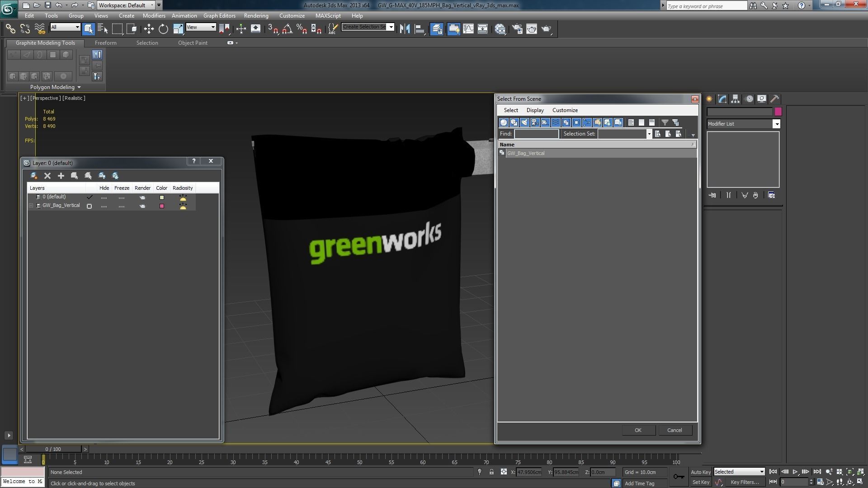
Task: Click the X coordinate field
Action: pos(528,472)
